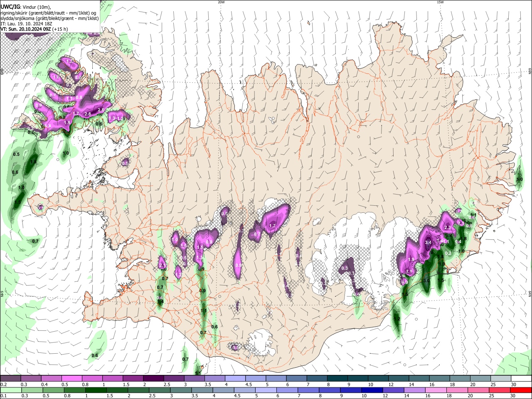Click the 2.3 precipitation value in southeast
This screenshot has height=399, width=532.
pyautogui.click(x=448, y=227)
